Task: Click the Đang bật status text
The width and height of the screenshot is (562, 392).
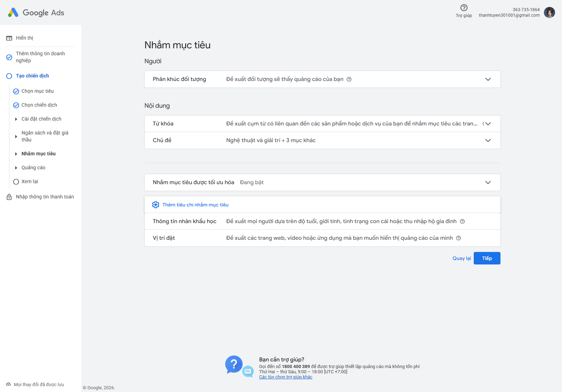Action: point(252,182)
